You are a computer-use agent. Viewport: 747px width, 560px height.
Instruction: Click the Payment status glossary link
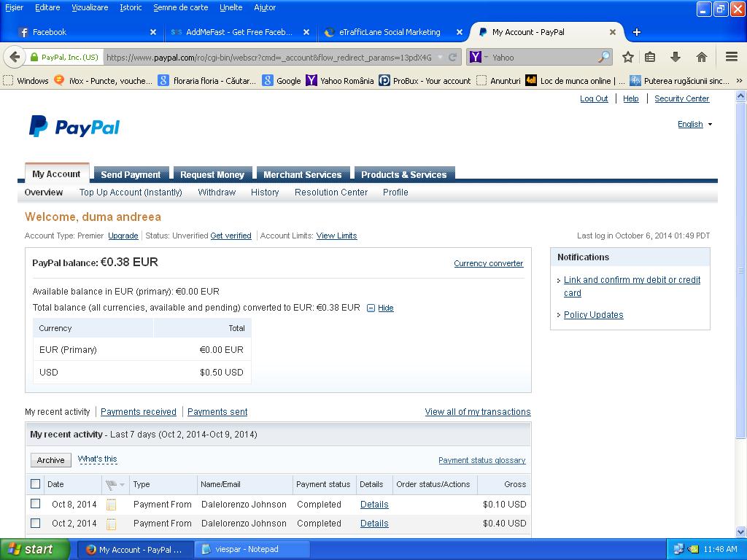pos(481,461)
